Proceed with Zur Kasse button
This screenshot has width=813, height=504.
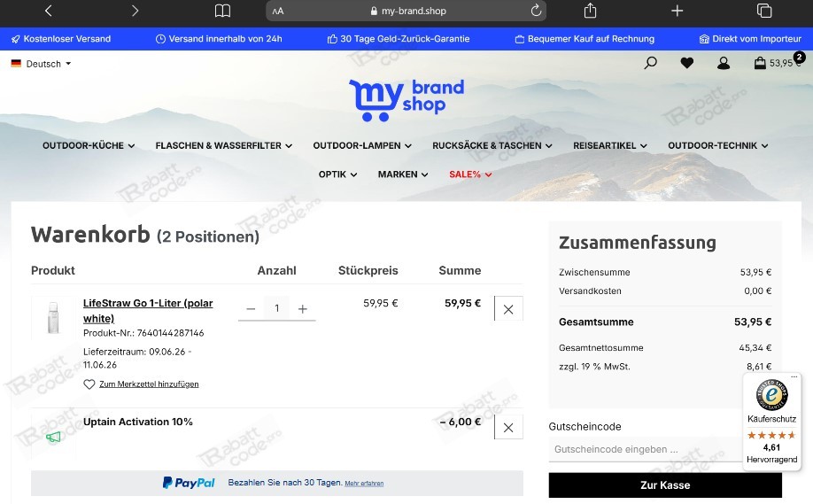coord(665,485)
